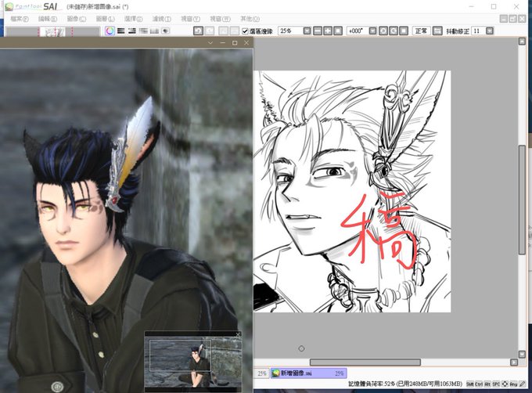Open the 視窗(W) menu
Viewport: 532px width, 393px height.
click(x=220, y=19)
